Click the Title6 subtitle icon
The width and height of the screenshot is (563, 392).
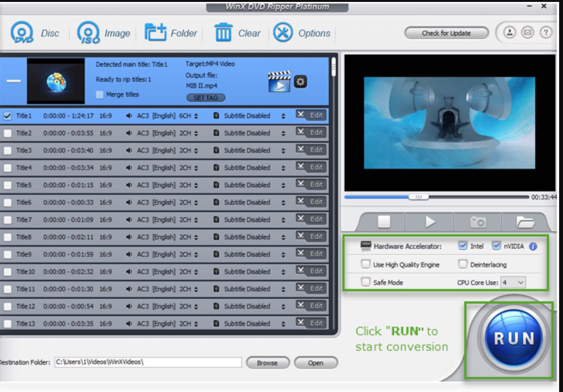(216, 202)
